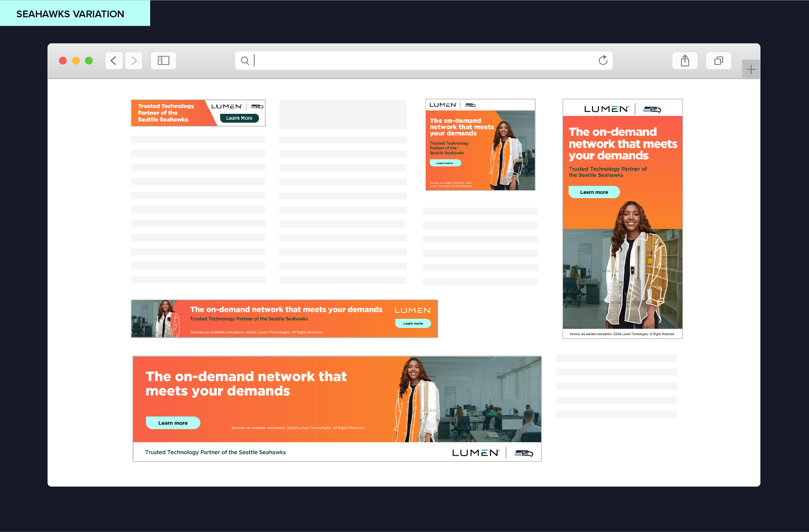Image resolution: width=809 pixels, height=532 pixels.
Task: Show all tabs overview icon
Action: pyautogui.click(x=719, y=61)
